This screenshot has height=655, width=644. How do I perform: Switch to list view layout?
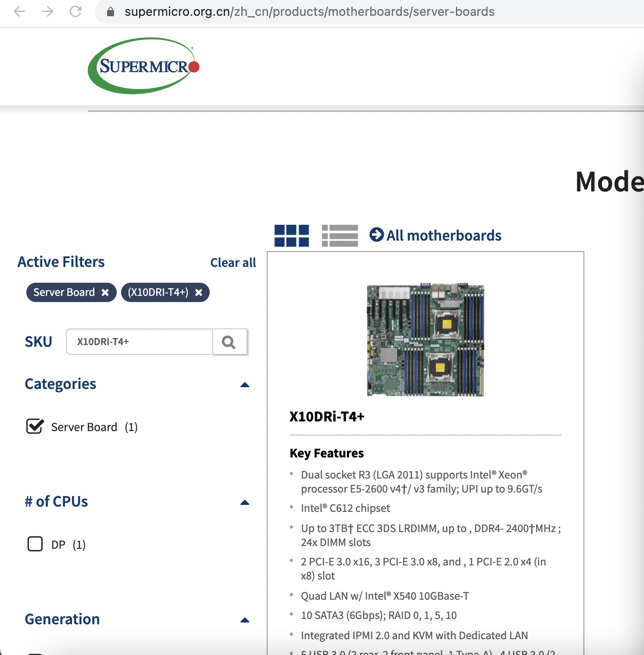click(339, 235)
